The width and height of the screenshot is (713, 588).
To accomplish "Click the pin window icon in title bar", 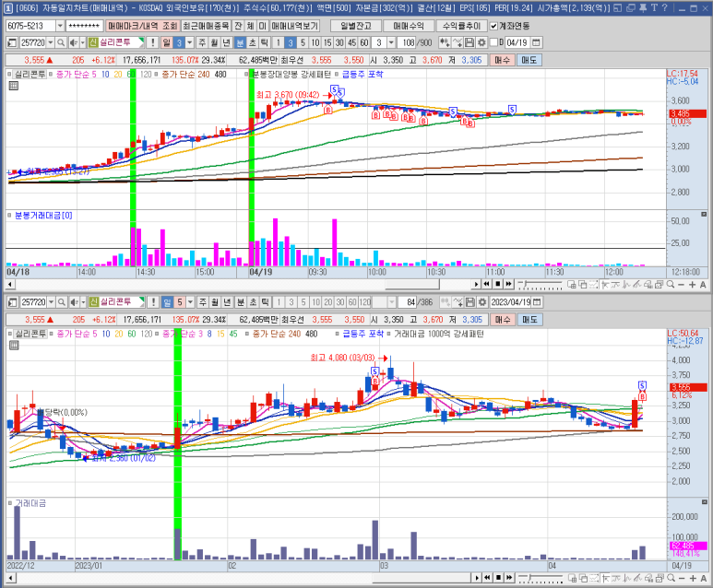I will coord(643,7).
